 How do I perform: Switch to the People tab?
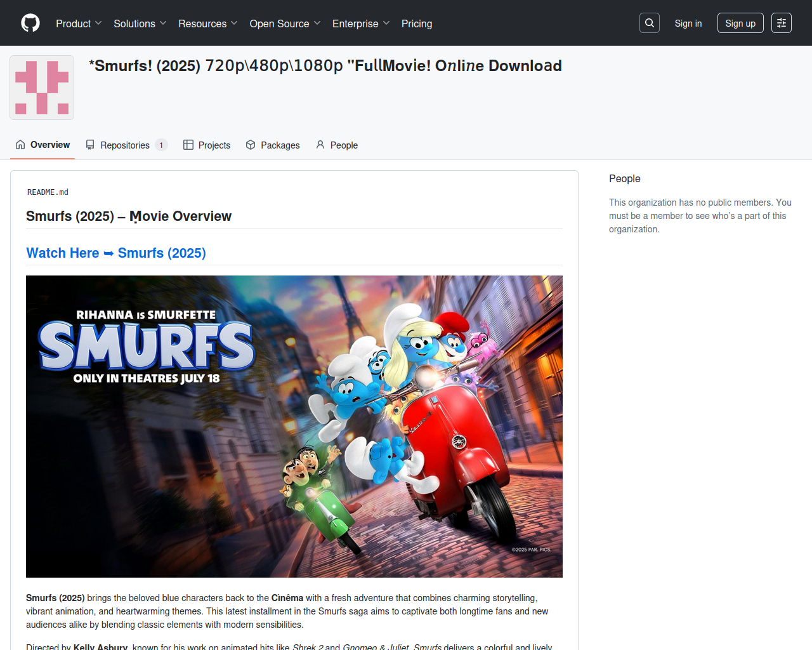point(337,145)
